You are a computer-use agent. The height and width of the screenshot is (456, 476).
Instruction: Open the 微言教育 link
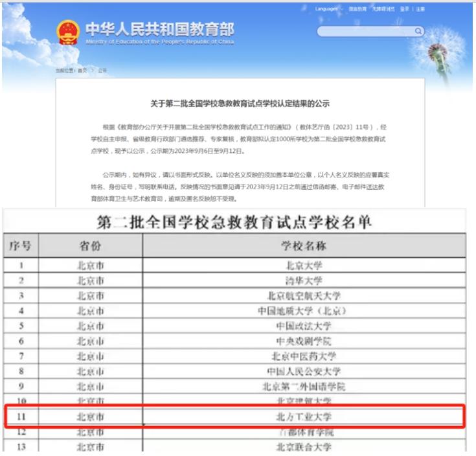tap(357, 9)
